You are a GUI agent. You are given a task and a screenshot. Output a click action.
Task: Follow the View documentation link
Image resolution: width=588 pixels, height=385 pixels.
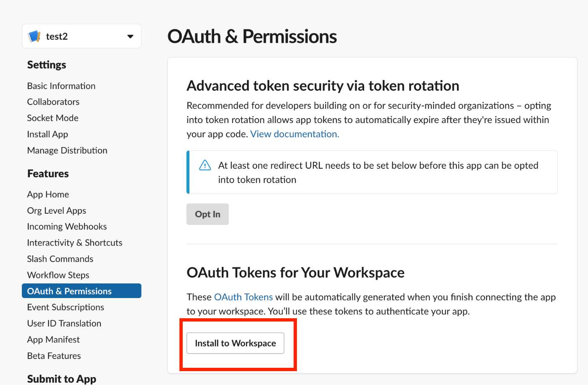[x=294, y=134]
